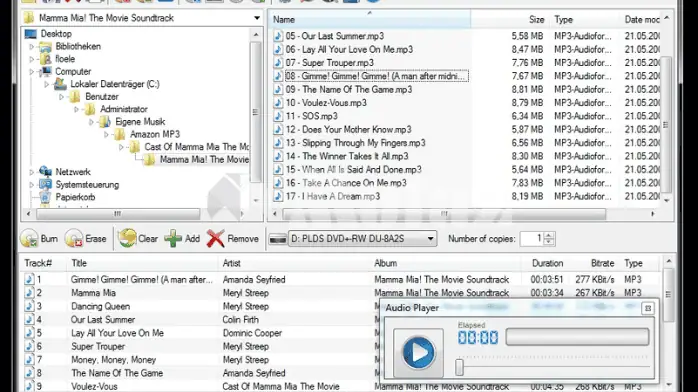Screen dimensions: 698x392
Task: Close the Audio Player panel
Action: [648, 308]
